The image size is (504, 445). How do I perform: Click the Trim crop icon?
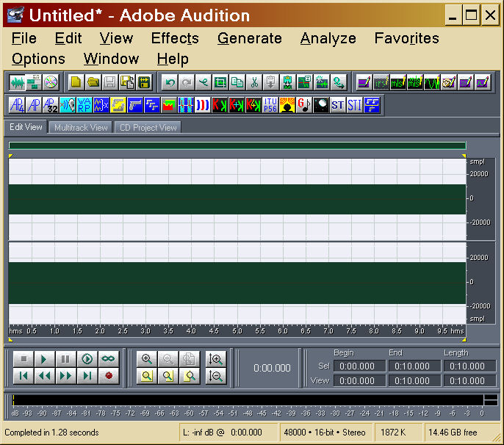(x=220, y=82)
